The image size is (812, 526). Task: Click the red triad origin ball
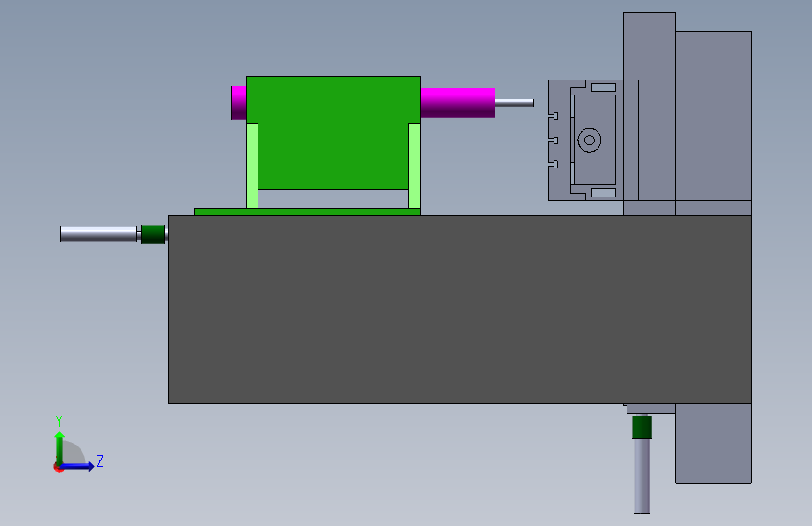click(58, 467)
